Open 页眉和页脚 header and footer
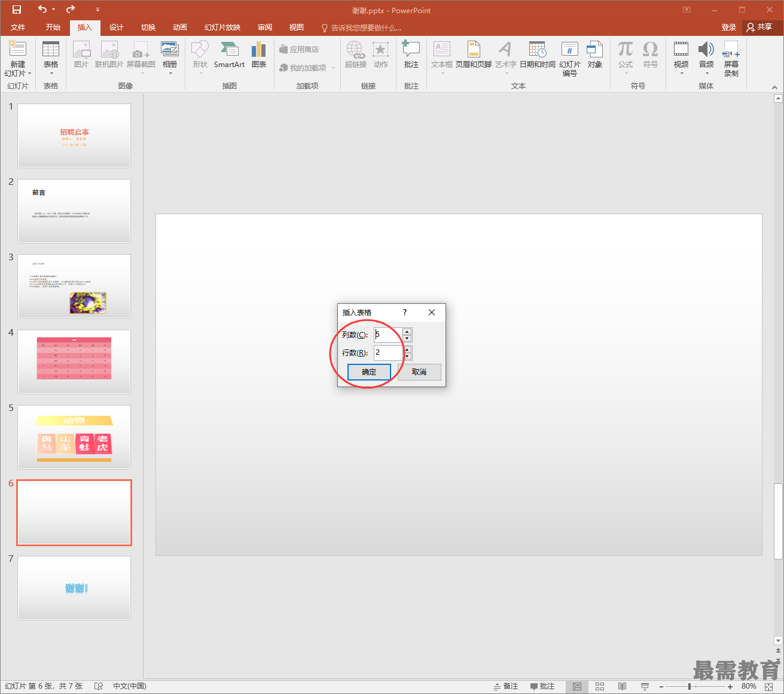The image size is (784, 694). 474,55
